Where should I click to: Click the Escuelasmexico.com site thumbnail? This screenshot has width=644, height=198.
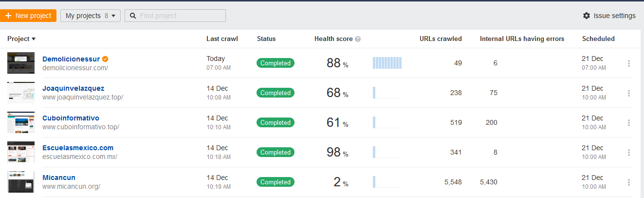click(21, 152)
